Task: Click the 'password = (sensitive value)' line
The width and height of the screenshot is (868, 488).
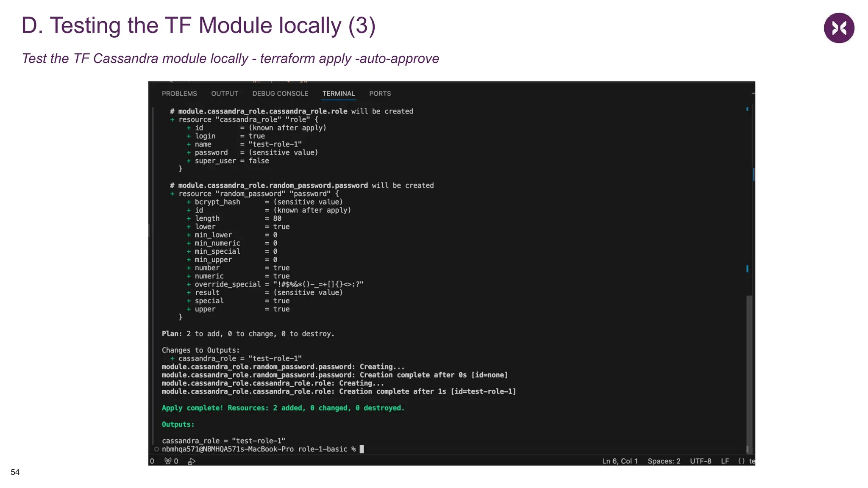Action: point(252,152)
